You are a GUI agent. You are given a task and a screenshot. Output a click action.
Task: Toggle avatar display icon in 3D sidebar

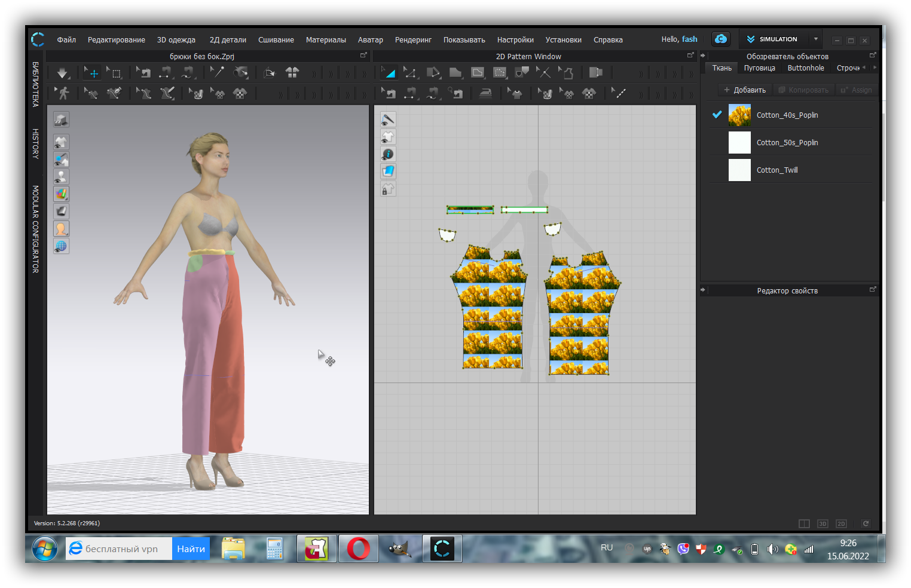61,176
